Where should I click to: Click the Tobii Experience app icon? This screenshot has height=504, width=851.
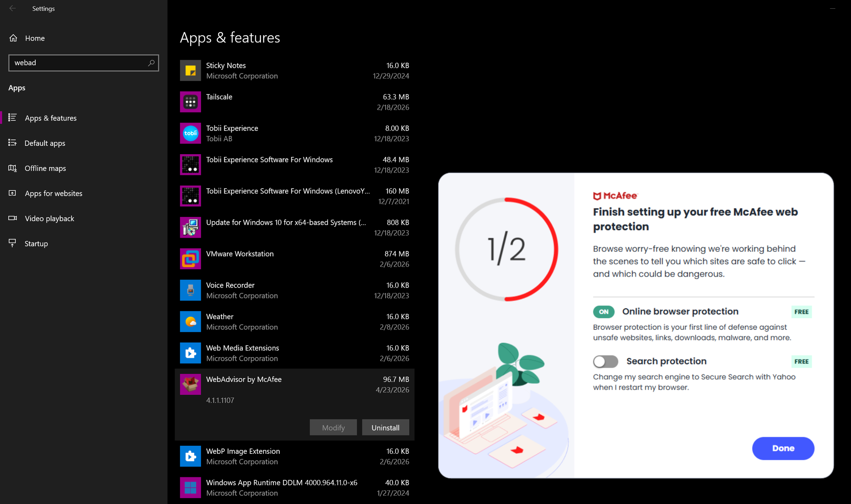(190, 133)
